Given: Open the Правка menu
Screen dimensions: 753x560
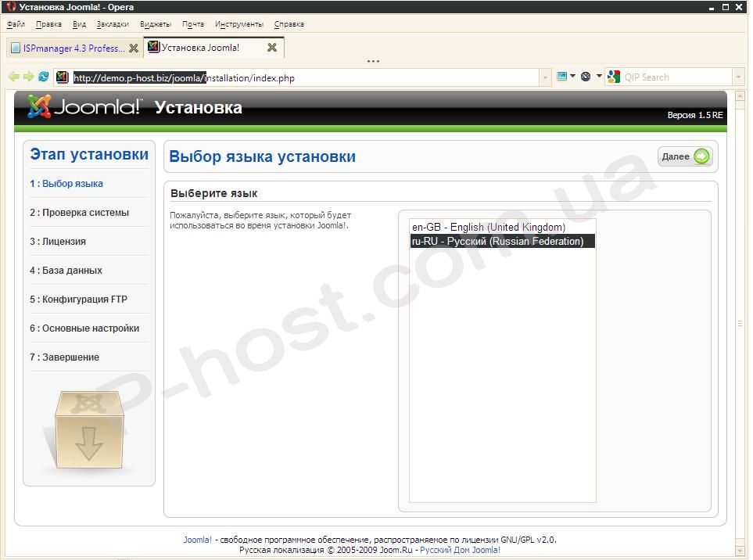Looking at the screenshot, I should [48, 24].
